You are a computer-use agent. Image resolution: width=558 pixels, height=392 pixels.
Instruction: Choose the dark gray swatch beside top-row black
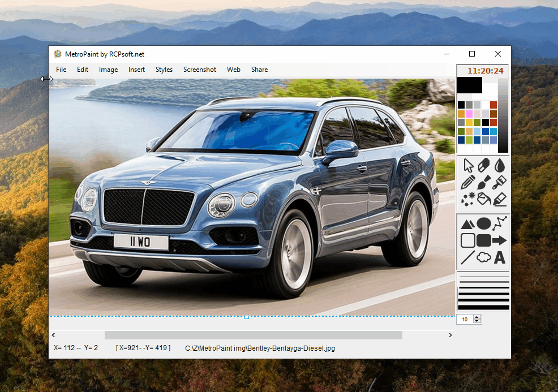469,105
